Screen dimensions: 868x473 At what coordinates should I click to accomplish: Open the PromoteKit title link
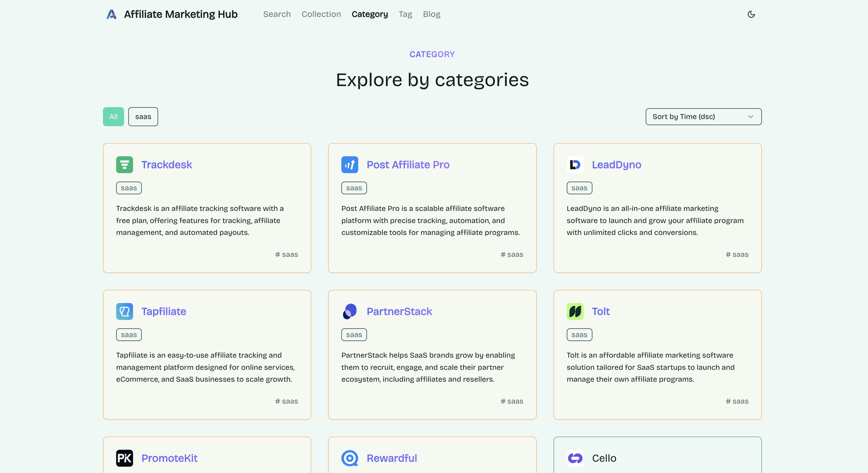pyautogui.click(x=169, y=458)
